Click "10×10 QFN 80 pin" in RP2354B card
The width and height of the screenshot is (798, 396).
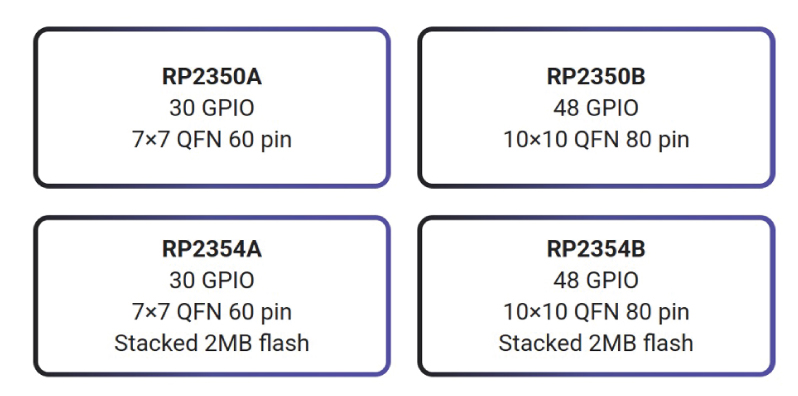coord(596,312)
